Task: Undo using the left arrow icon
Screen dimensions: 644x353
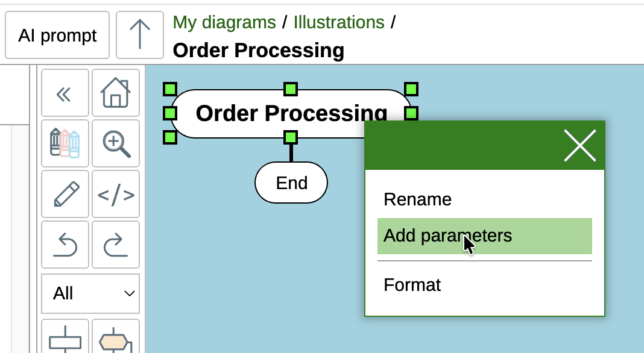Action: [65, 245]
